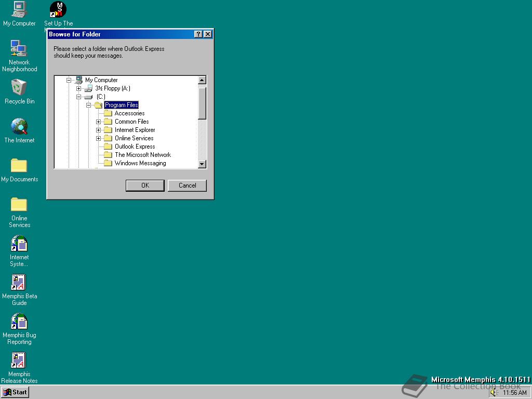Select The Internet desktop icon
The image size is (532, 399).
pyautogui.click(x=19, y=126)
